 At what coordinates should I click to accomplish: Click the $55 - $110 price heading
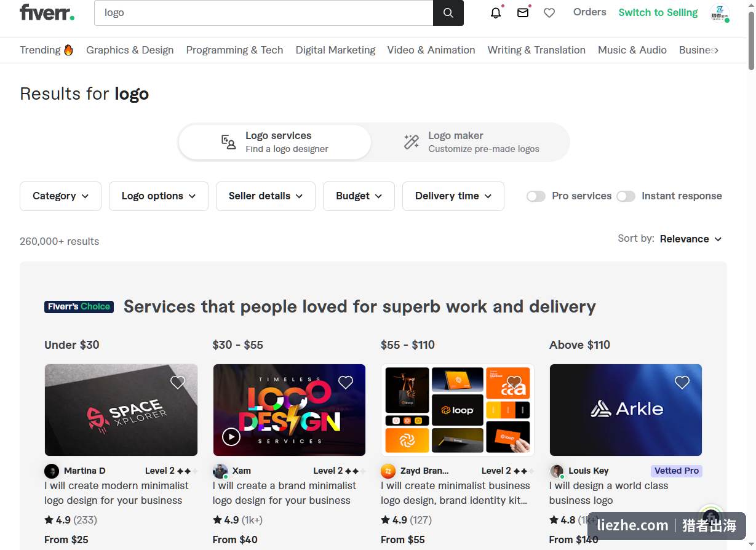point(408,345)
